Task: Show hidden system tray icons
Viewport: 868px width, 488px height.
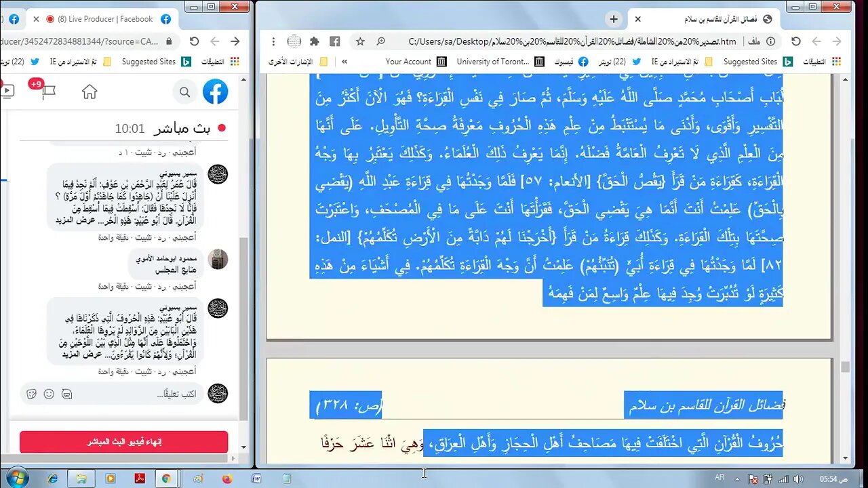Action: pos(738,479)
